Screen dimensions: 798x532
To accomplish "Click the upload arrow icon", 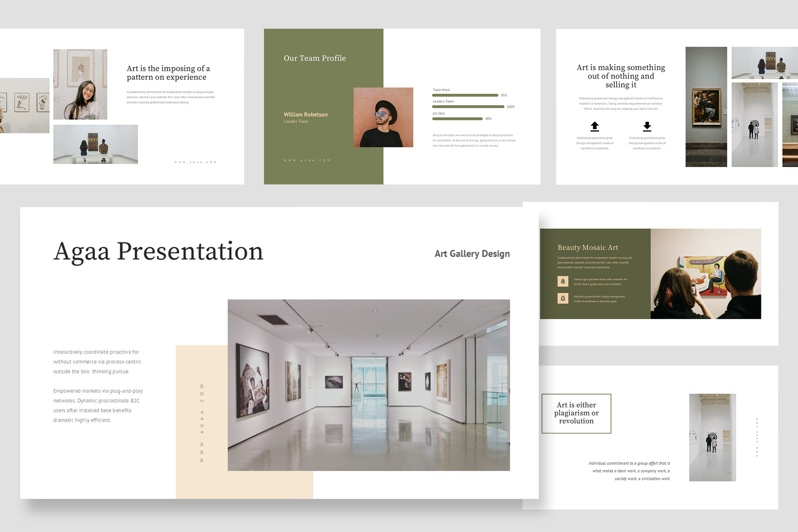I will click(x=594, y=127).
